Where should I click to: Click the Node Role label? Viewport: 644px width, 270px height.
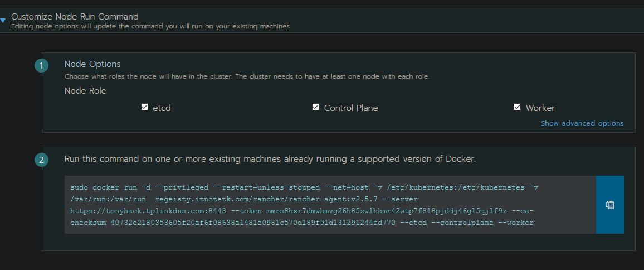pos(85,91)
